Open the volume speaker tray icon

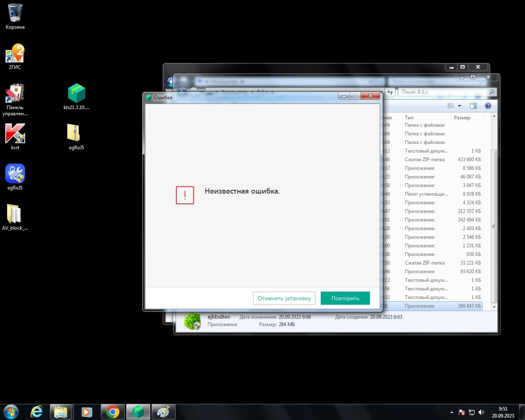pos(482,412)
